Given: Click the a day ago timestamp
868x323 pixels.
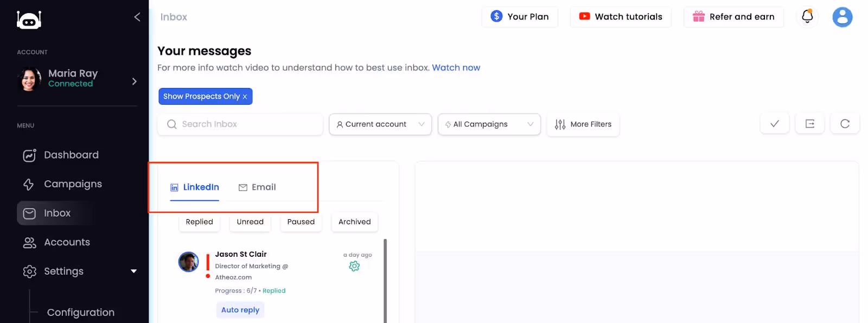Looking at the screenshot, I should click(x=358, y=255).
